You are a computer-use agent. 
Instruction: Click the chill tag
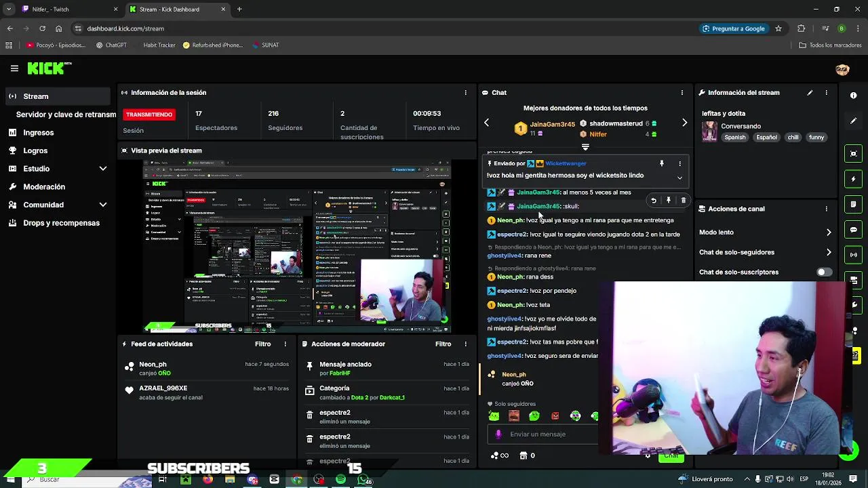click(793, 138)
